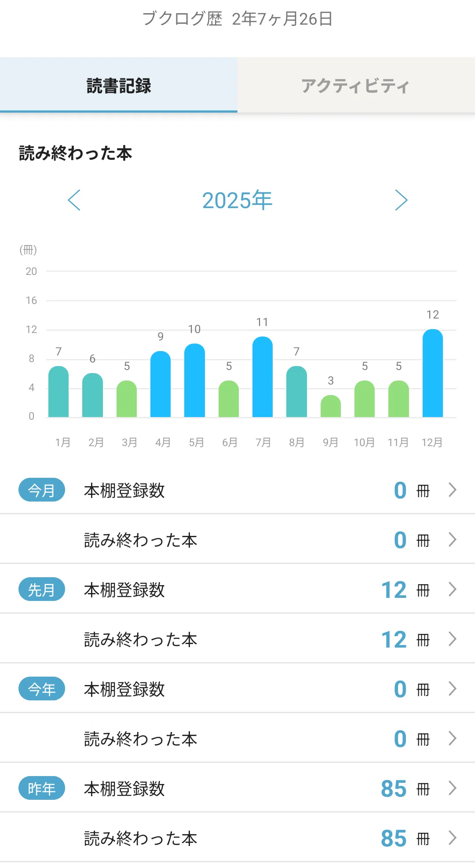Select the 9月 bar showing 3 books
This screenshot has height=868, width=475.
pos(331,406)
